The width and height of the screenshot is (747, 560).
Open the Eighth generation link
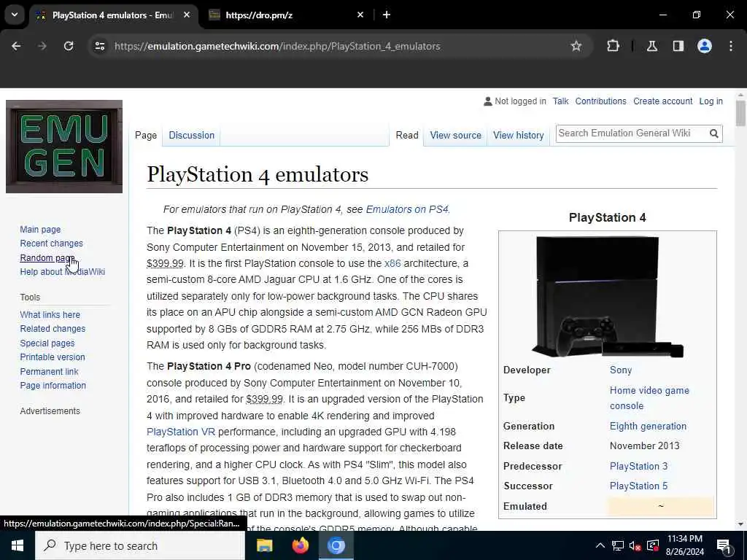(x=648, y=426)
